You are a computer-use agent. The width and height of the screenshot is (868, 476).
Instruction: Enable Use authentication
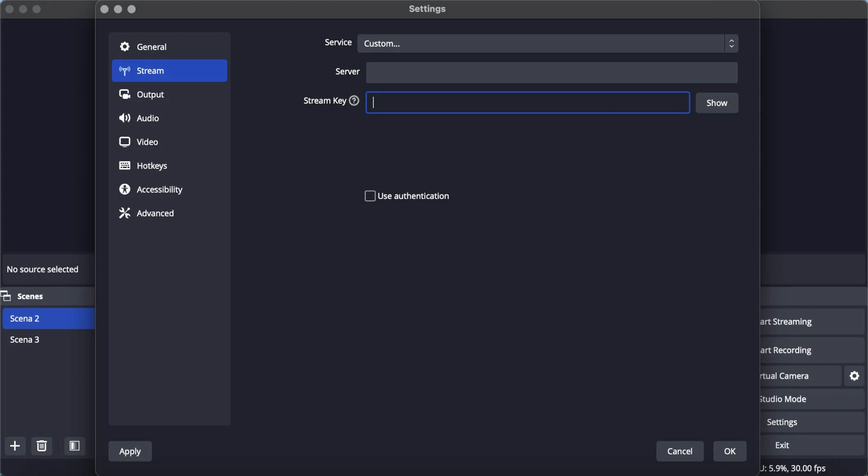tap(370, 196)
